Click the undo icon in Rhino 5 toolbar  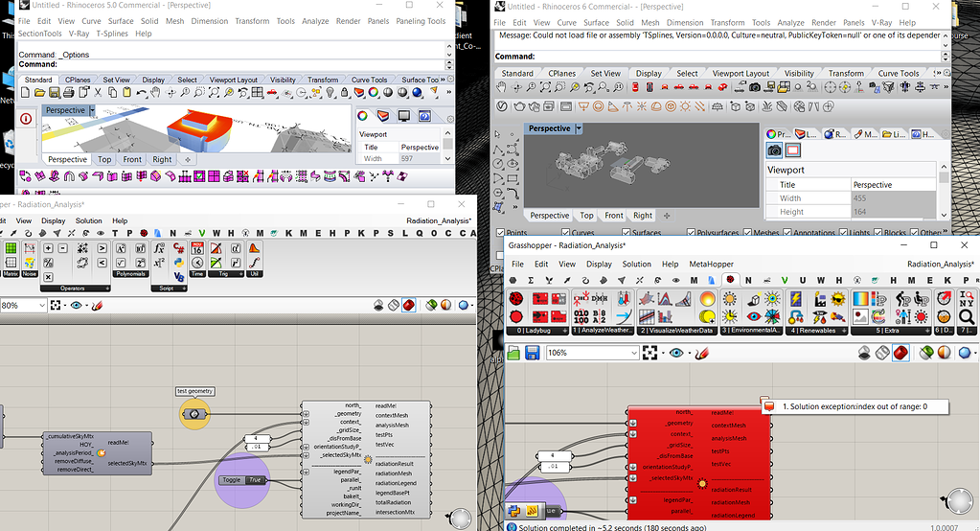click(141, 93)
